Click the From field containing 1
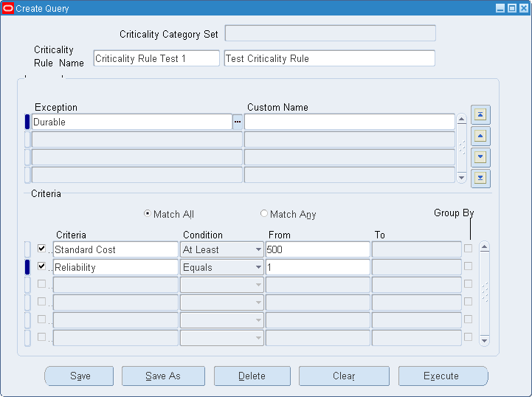The width and height of the screenshot is (532, 397). point(317,267)
